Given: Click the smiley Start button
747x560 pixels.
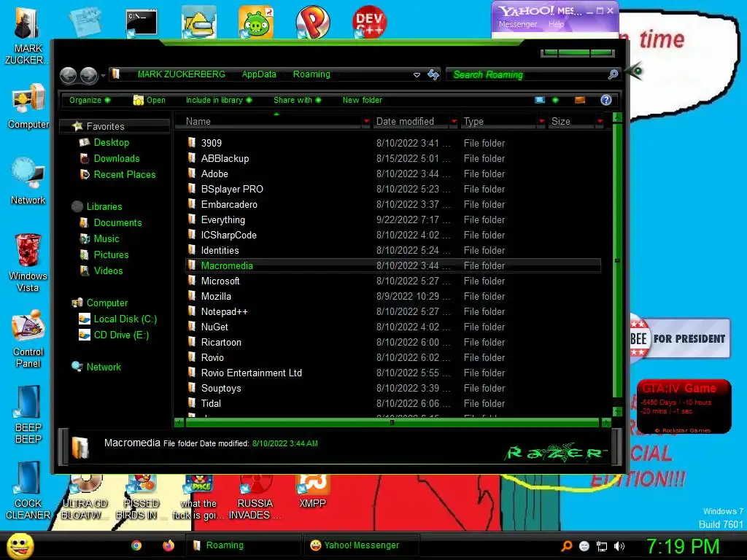Looking at the screenshot, I should pyautogui.click(x=20, y=545).
